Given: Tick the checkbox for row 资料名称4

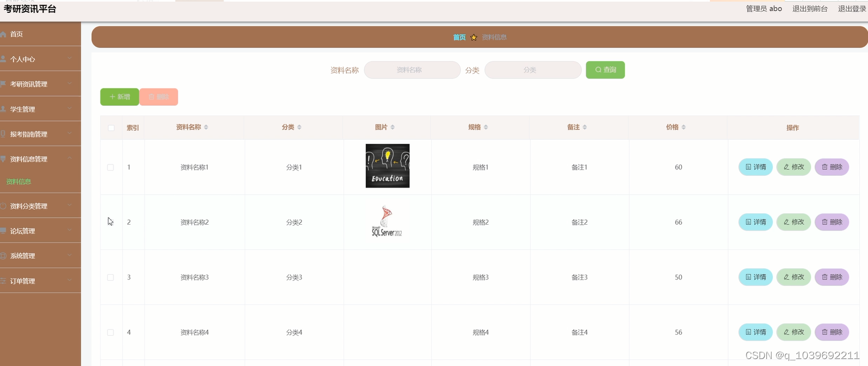Looking at the screenshot, I should pos(110,333).
